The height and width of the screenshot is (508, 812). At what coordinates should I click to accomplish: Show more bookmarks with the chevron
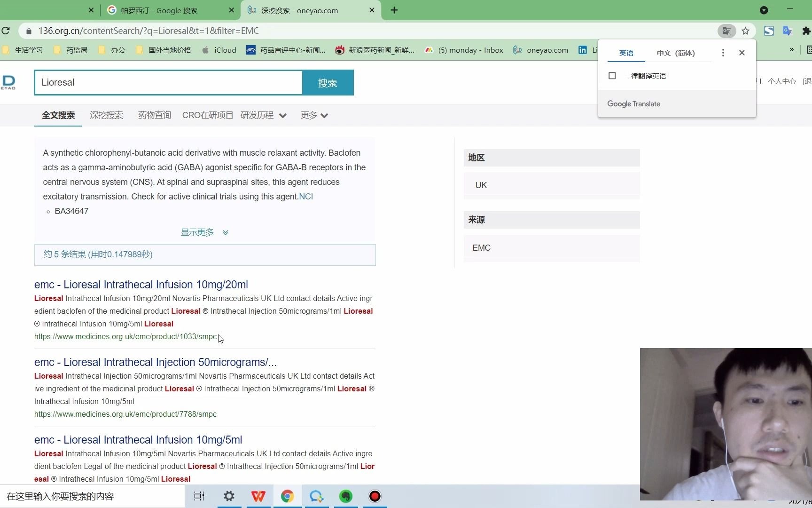(791, 50)
